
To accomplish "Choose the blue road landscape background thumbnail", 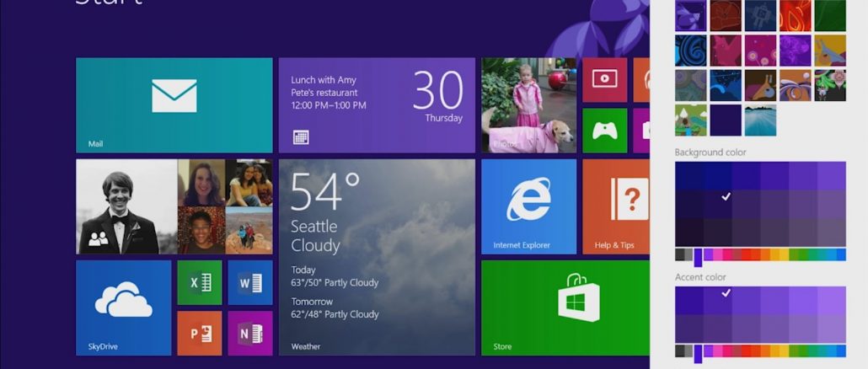I will (760, 120).
